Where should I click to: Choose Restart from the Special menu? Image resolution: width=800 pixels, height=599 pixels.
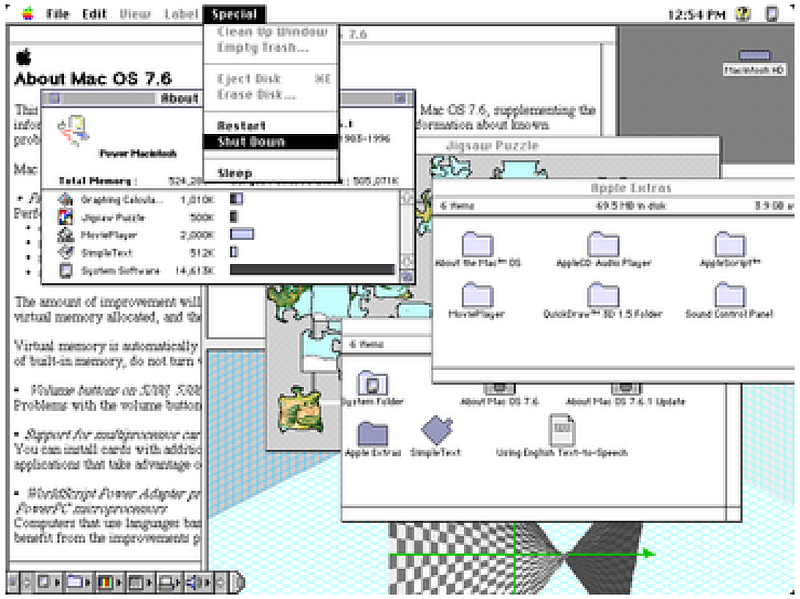click(270, 126)
